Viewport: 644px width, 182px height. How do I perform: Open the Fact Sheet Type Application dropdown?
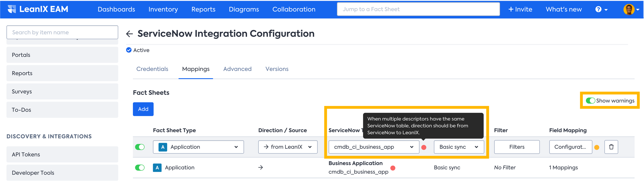tap(198, 147)
